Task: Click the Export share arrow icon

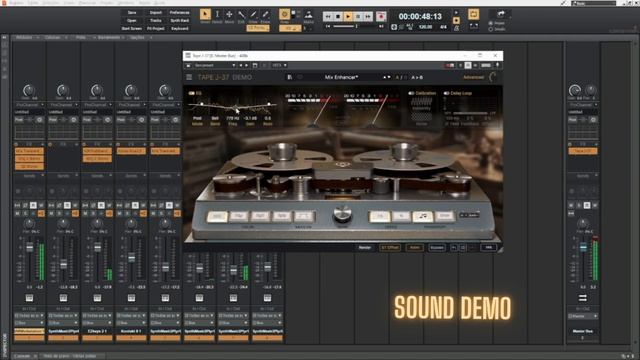Action: [x=501, y=14]
